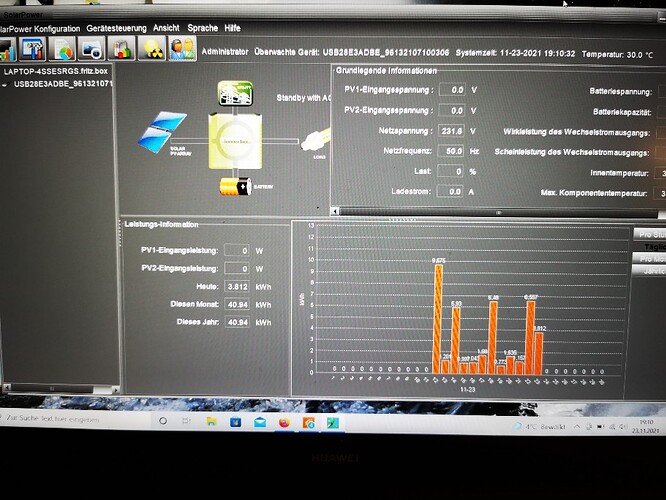Click the solar PV array icon

coord(161,132)
